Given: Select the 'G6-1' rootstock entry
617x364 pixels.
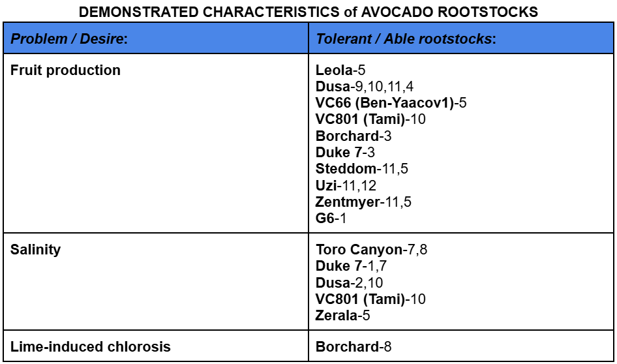Looking at the screenshot, I should pyautogui.click(x=331, y=218).
